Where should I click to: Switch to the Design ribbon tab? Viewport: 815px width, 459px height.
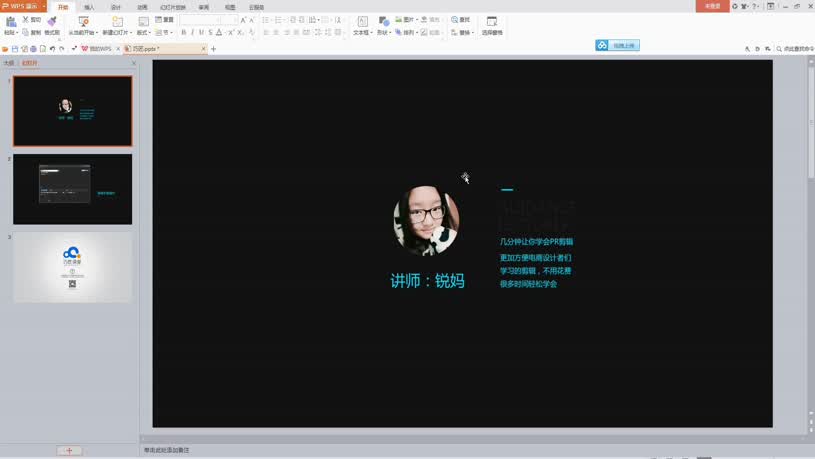click(116, 7)
